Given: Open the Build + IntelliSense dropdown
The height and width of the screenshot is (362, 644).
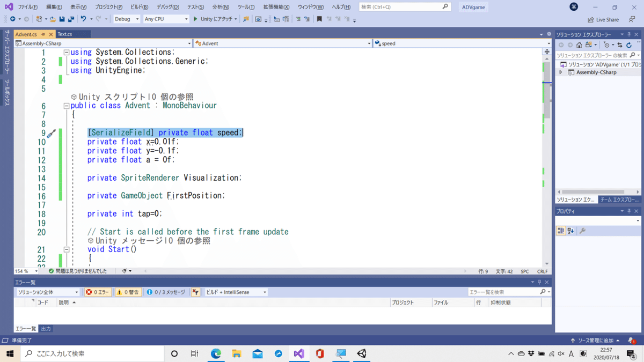Looking at the screenshot, I should click(x=236, y=292).
